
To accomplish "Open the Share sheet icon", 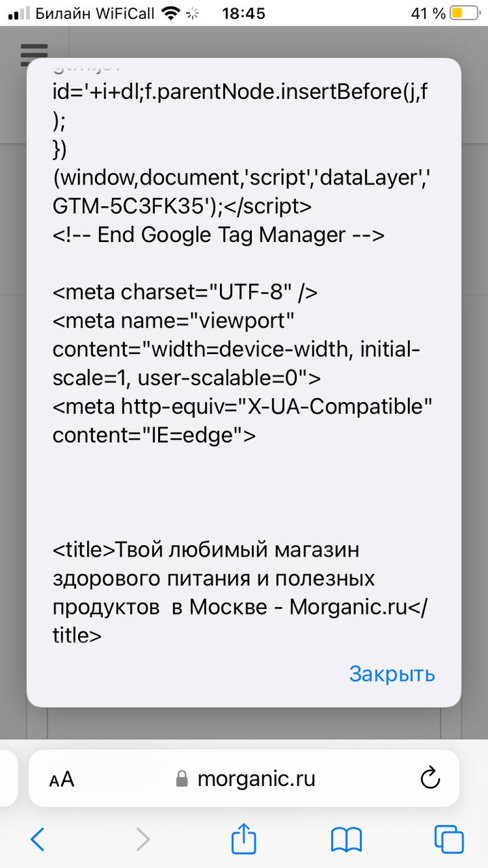I will 244,840.
